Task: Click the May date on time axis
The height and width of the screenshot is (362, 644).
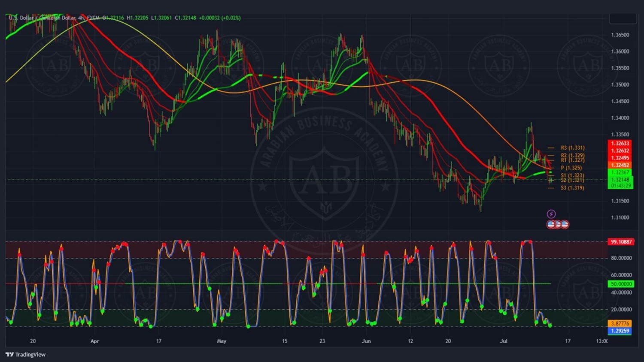Action: [x=222, y=341]
